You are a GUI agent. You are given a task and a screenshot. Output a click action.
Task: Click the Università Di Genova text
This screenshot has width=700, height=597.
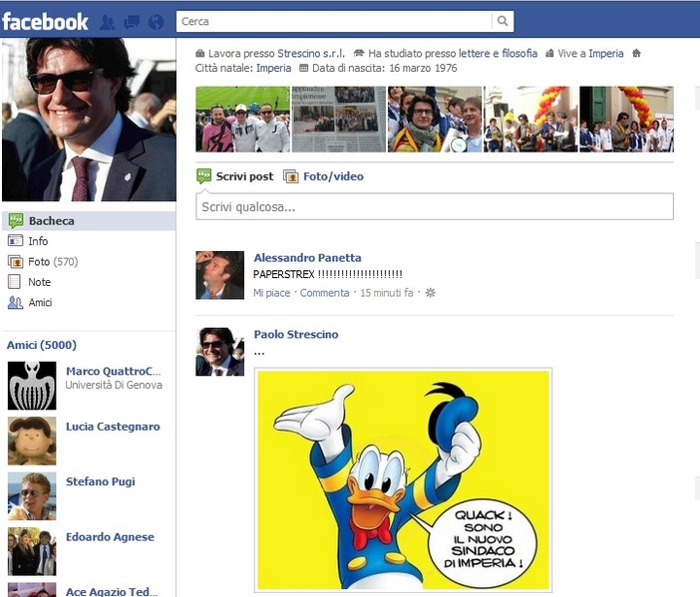tap(114, 385)
